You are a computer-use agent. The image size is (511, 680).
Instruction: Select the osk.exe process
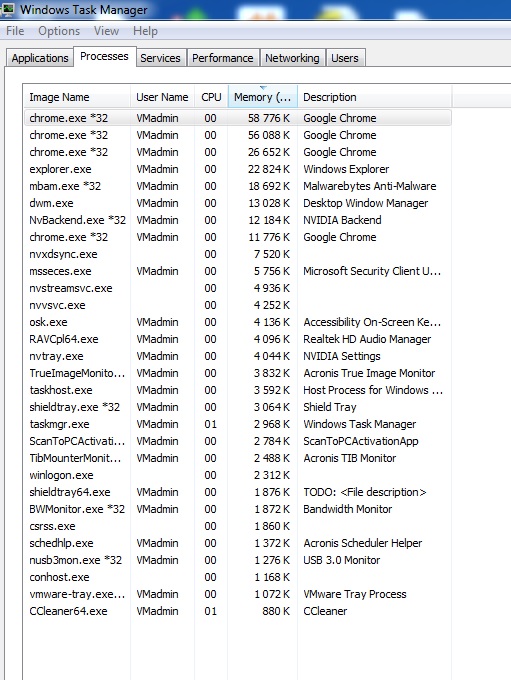click(x=238, y=322)
